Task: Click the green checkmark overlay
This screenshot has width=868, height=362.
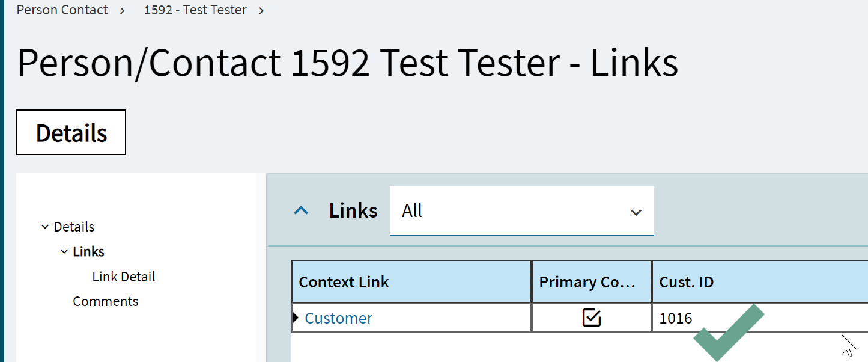Action: [x=729, y=333]
